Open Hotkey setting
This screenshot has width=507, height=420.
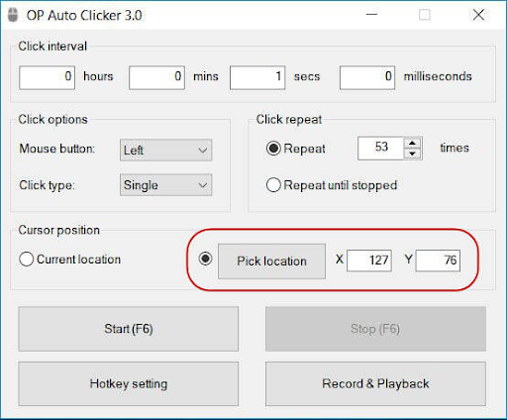tap(129, 383)
